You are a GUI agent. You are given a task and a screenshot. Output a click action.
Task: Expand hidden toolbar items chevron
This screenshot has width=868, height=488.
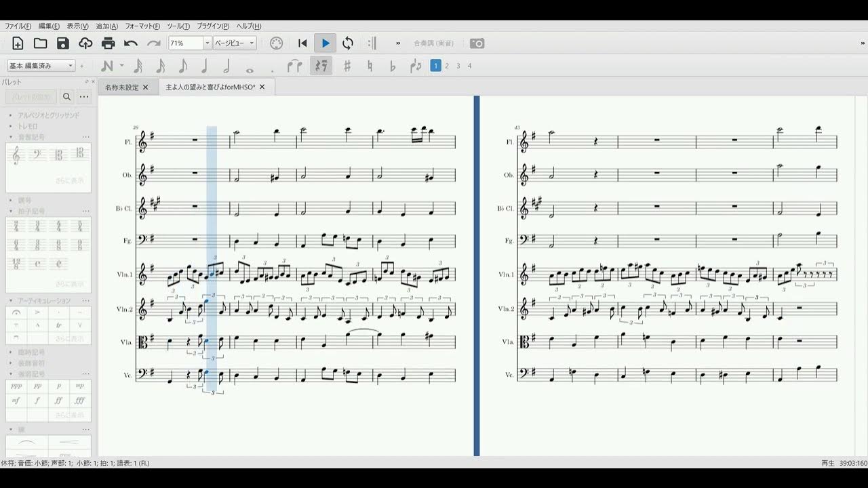coord(398,43)
